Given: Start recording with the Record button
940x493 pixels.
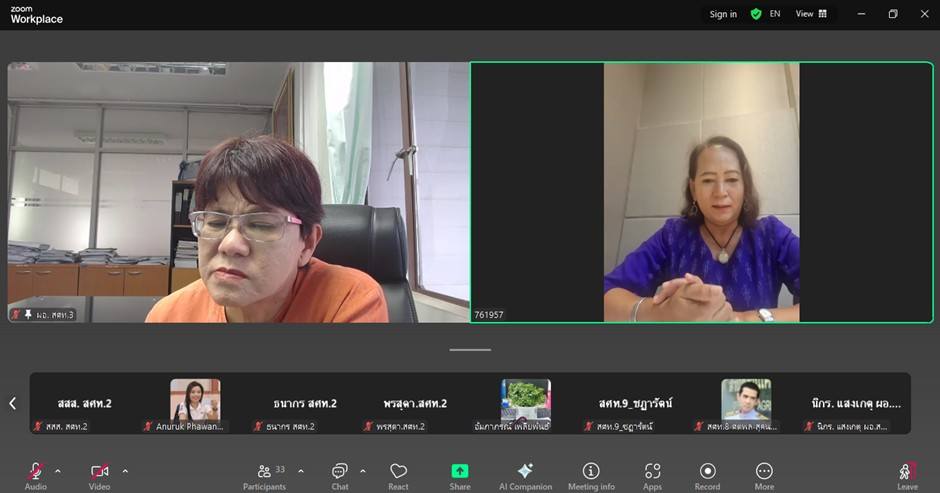Looking at the screenshot, I should (707, 473).
